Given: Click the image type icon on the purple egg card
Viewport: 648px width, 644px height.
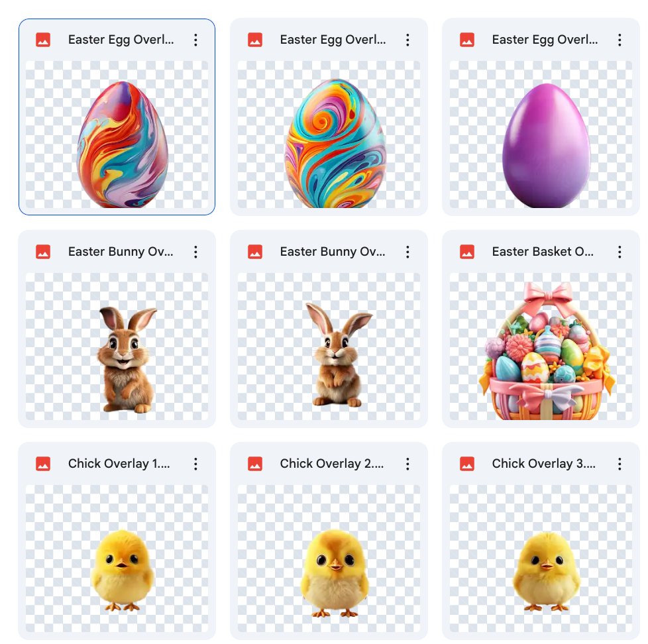Looking at the screenshot, I should click(467, 40).
